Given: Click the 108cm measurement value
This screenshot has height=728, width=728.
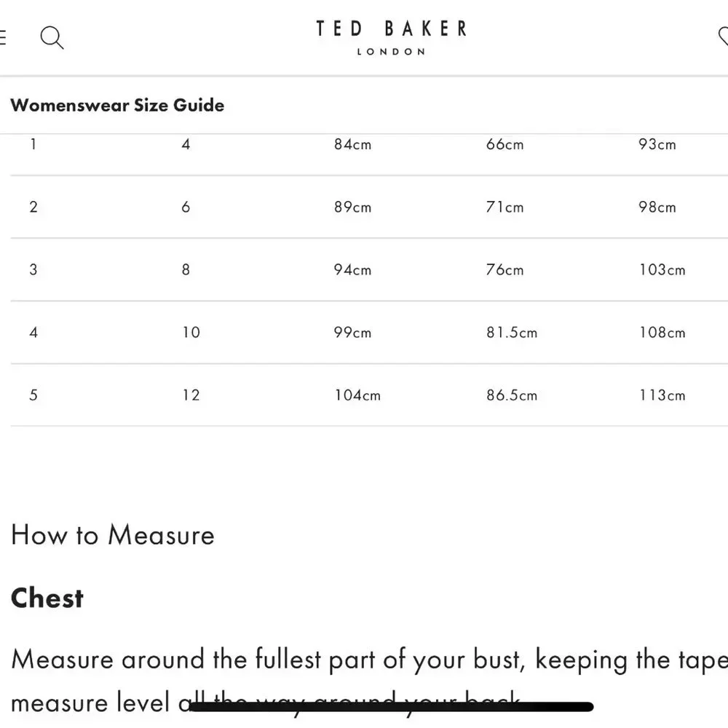Looking at the screenshot, I should [x=662, y=332].
